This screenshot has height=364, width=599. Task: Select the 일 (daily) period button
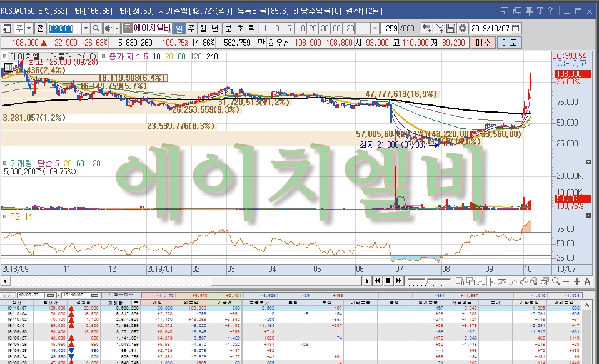[x=179, y=28]
